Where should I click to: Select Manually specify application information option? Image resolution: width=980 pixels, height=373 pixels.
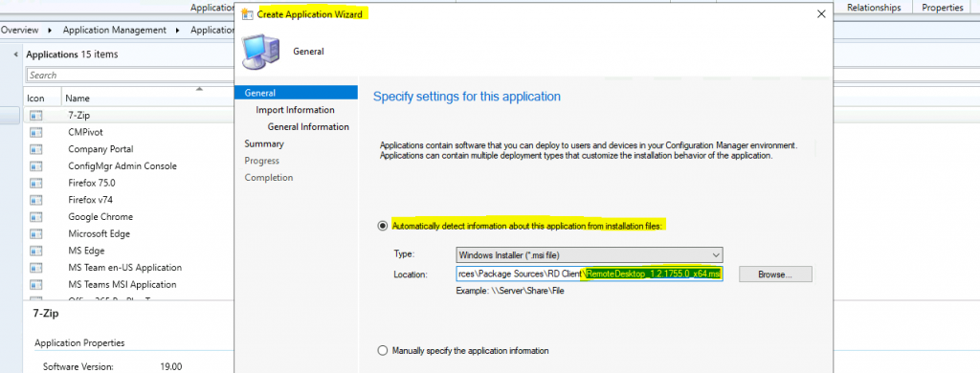383,350
